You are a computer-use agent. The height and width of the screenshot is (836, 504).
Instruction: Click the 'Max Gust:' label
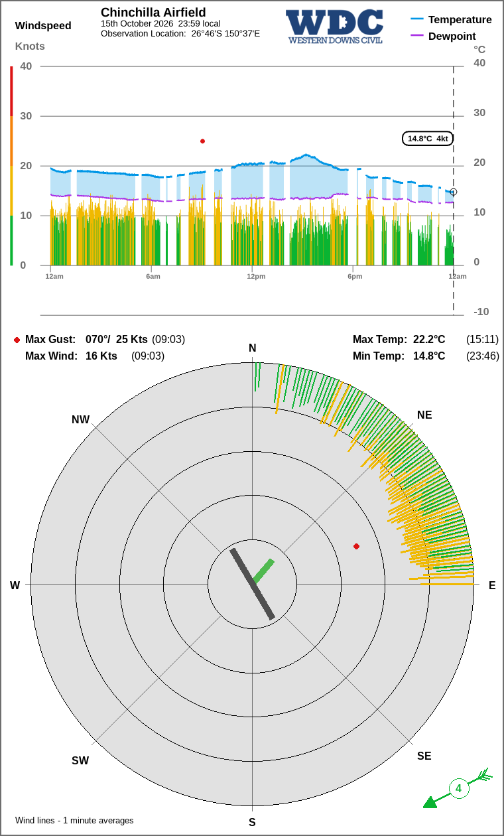50,340
